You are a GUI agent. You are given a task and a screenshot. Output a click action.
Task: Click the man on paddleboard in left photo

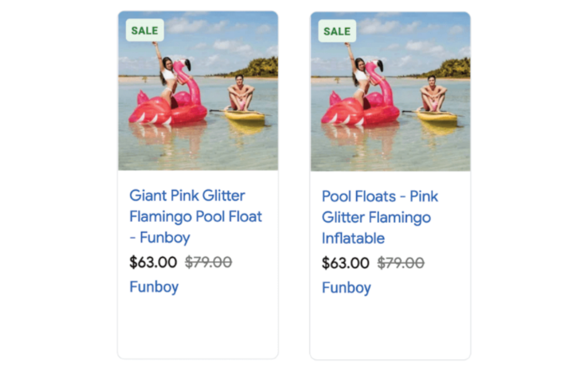pyautogui.click(x=240, y=93)
